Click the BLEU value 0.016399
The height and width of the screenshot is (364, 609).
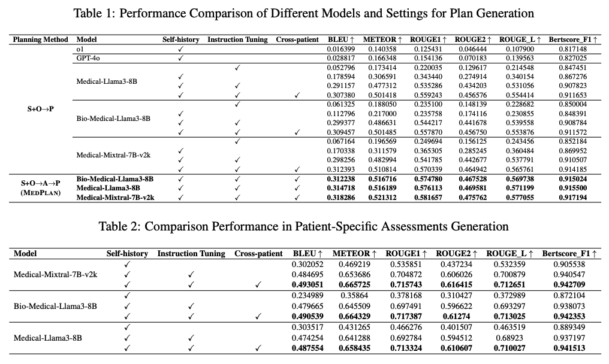pyautogui.click(x=340, y=48)
